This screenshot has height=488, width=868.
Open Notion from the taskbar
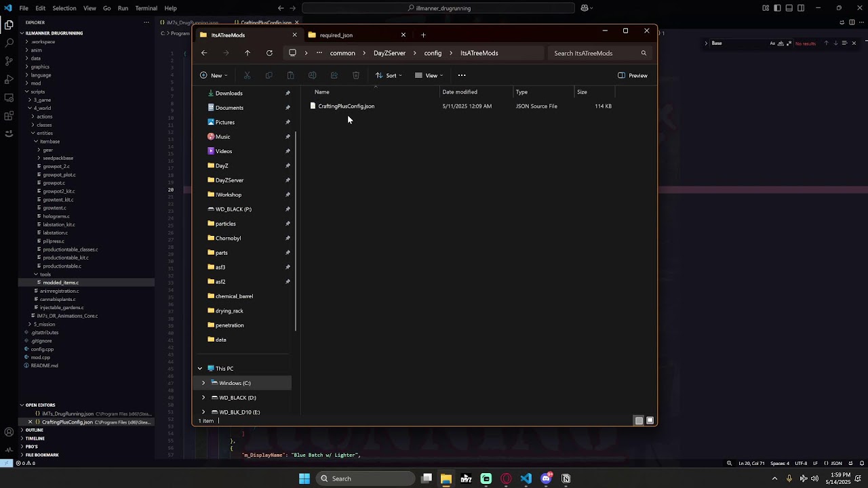(566, 479)
